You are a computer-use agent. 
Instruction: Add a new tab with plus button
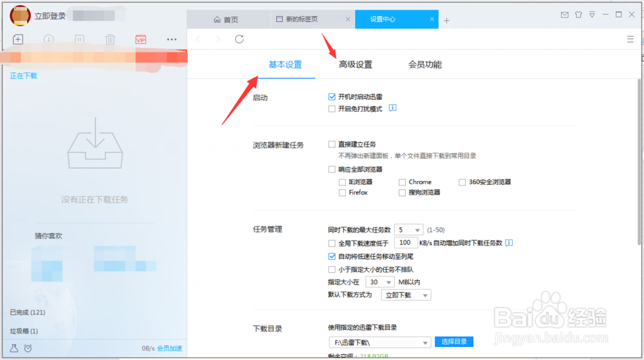[x=446, y=20]
